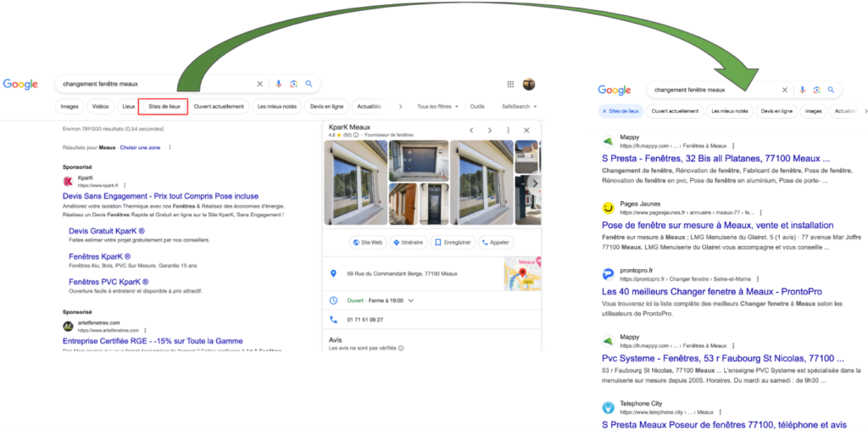Screen dimensions: 868x431
Task: Save KparK Meaux with Enregistrer button
Action: point(452,242)
